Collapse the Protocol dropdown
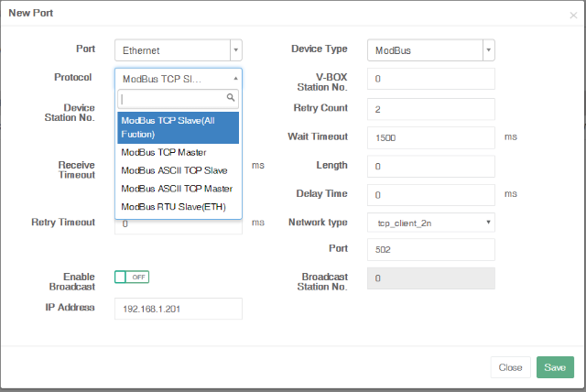 179,79
